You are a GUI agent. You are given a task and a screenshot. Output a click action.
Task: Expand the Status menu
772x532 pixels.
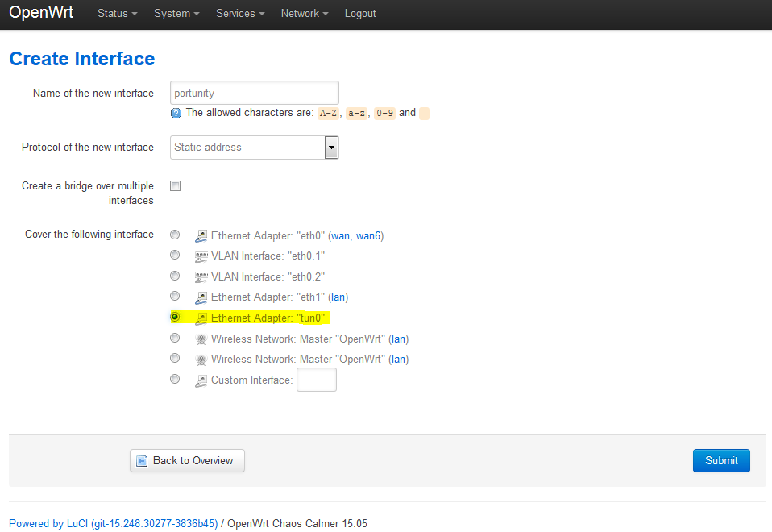click(x=117, y=14)
